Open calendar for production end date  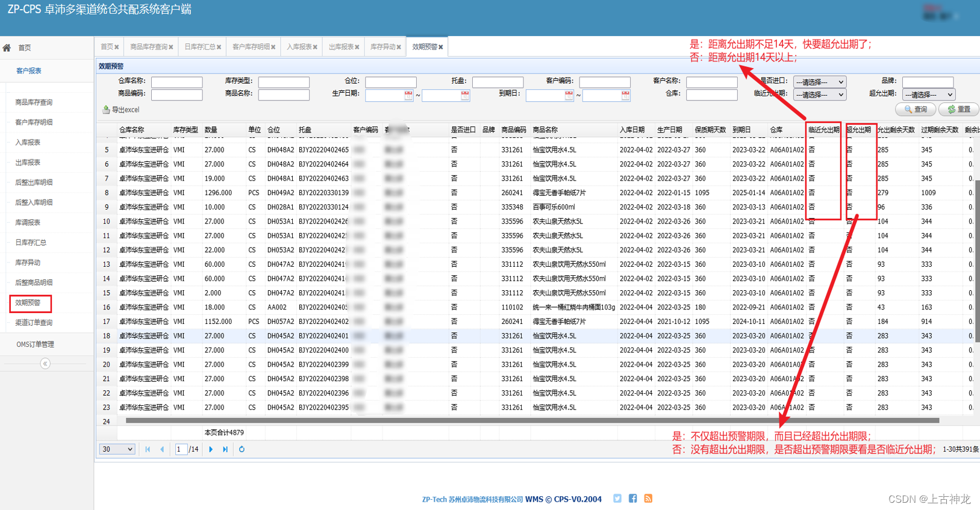coord(465,95)
